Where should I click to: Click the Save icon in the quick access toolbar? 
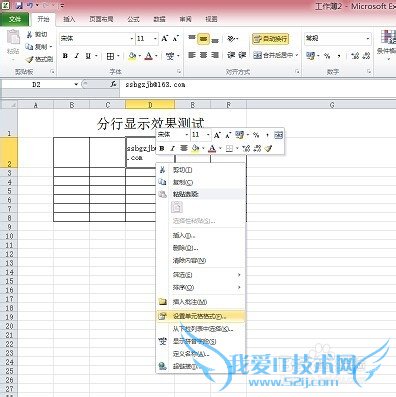tap(19, 5)
